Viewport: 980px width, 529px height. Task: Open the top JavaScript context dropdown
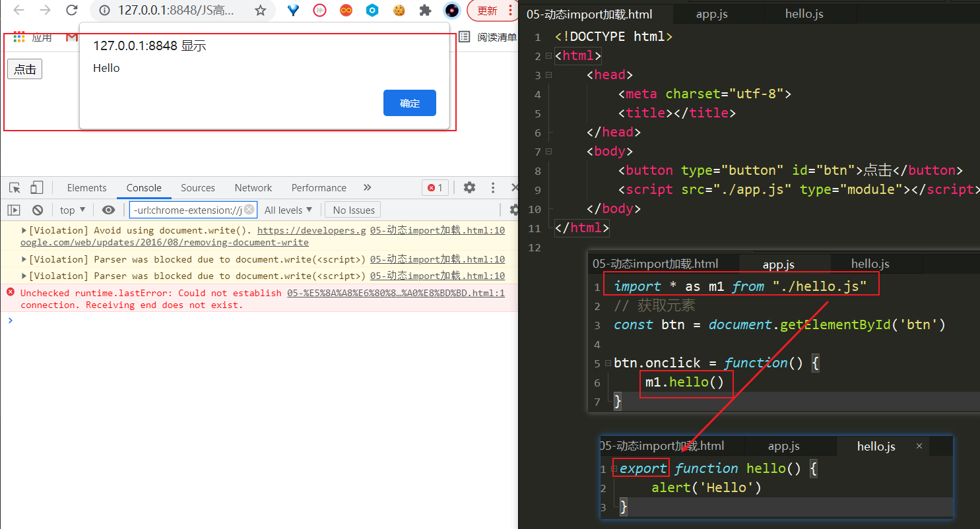point(73,210)
